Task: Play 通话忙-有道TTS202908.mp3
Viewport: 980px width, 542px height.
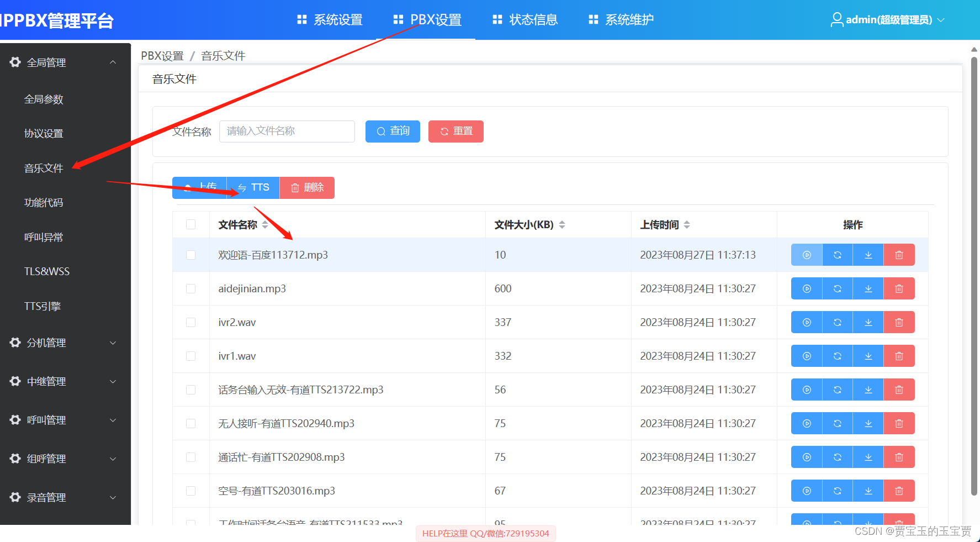Action: pos(807,457)
